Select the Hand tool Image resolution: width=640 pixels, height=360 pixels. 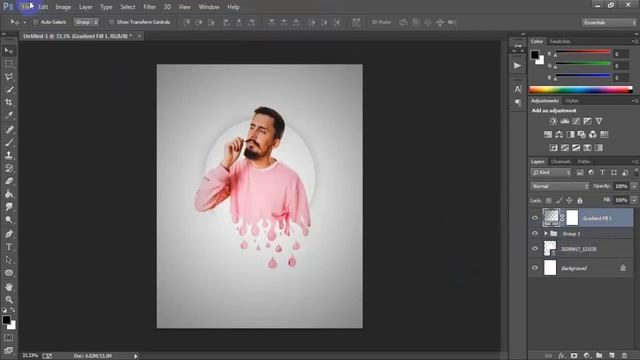point(9,287)
